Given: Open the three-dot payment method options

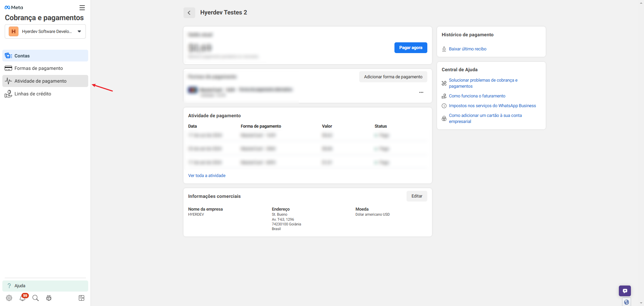Looking at the screenshot, I should tap(421, 92).
